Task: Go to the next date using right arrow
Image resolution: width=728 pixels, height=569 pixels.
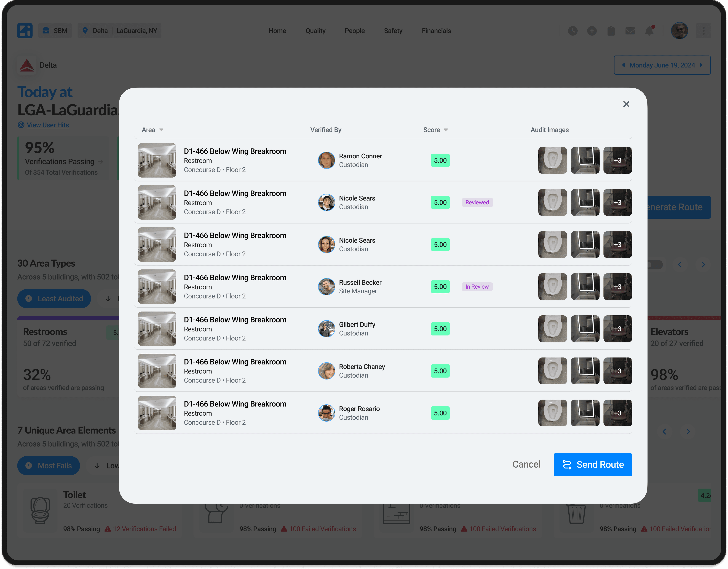Action: 701,65
